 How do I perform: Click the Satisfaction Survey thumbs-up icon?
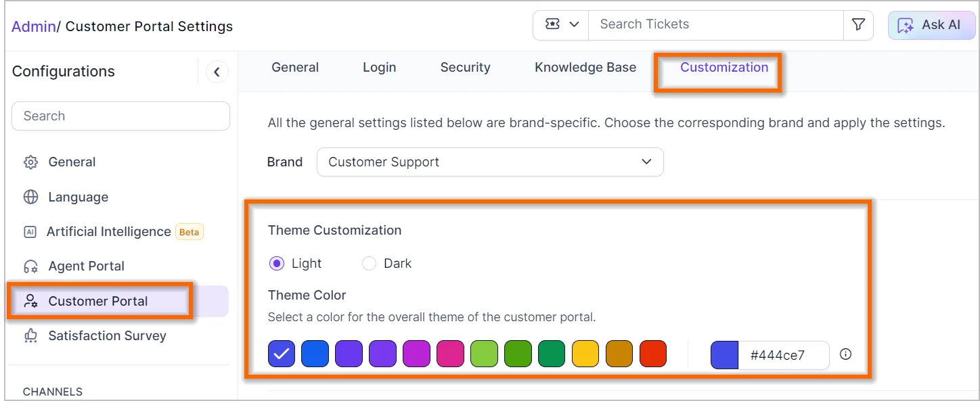click(30, 336)
